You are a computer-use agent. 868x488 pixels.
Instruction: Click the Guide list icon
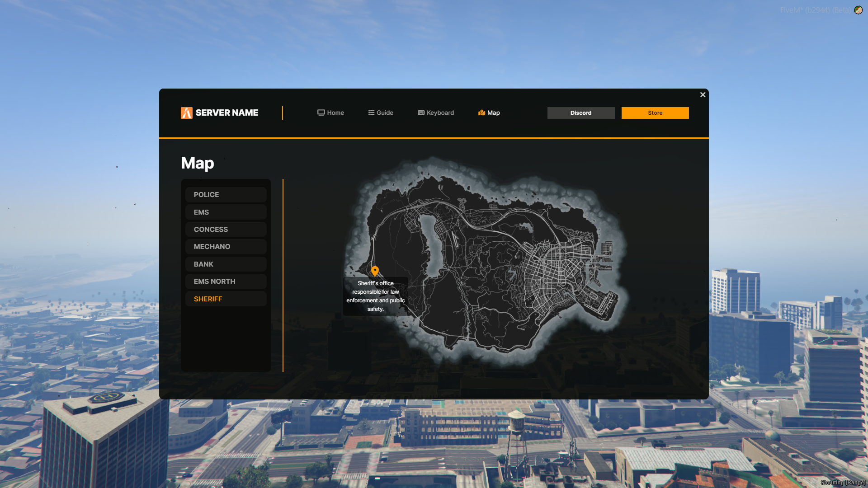[x=371, y=113]
